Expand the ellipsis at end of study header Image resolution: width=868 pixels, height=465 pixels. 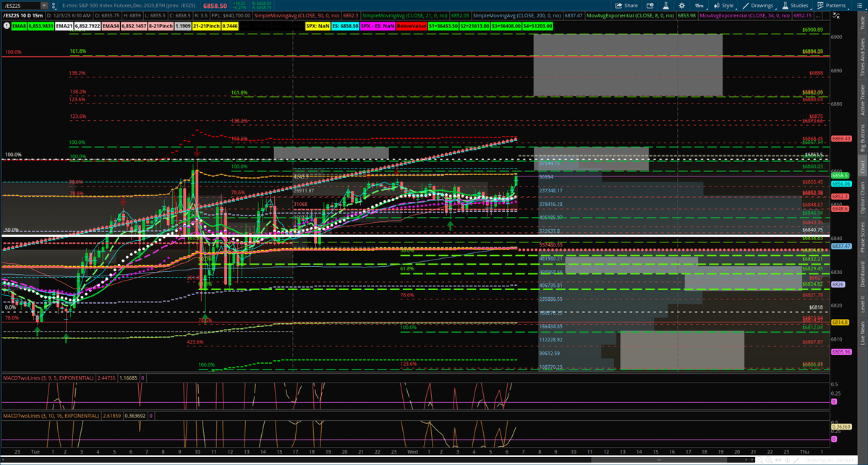817,15
